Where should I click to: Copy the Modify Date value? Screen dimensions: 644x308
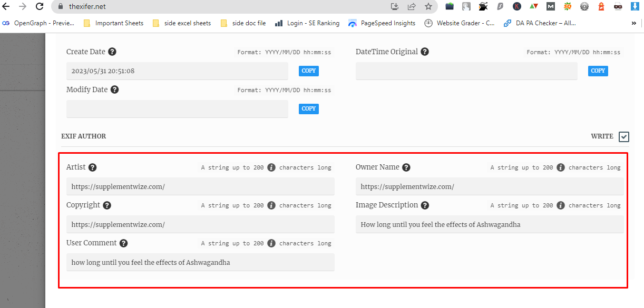[309, 108]
